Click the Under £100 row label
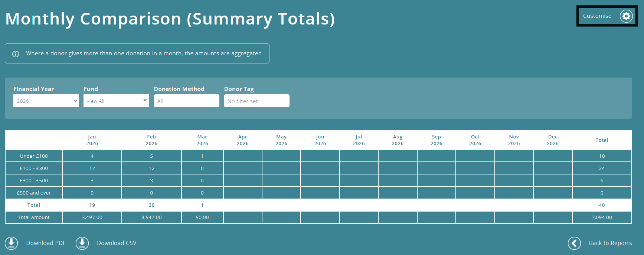 tap(34, 156)
